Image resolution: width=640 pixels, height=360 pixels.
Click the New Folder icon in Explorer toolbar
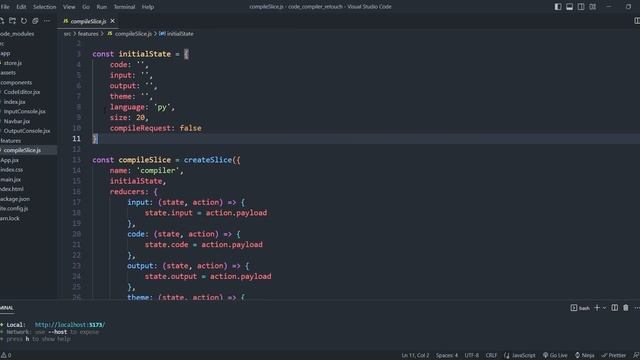click(13, 21)
